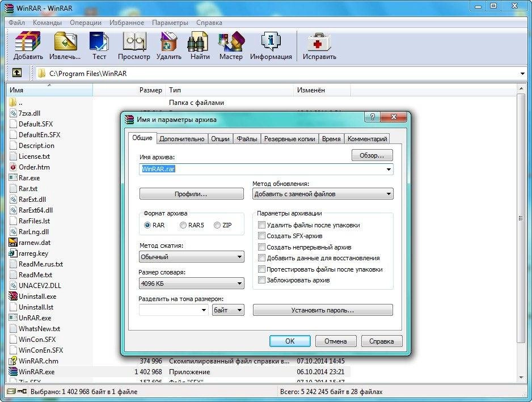Click the Отмена cancel button
This screenshot has width=532, height=402.
tap(336, 341)
